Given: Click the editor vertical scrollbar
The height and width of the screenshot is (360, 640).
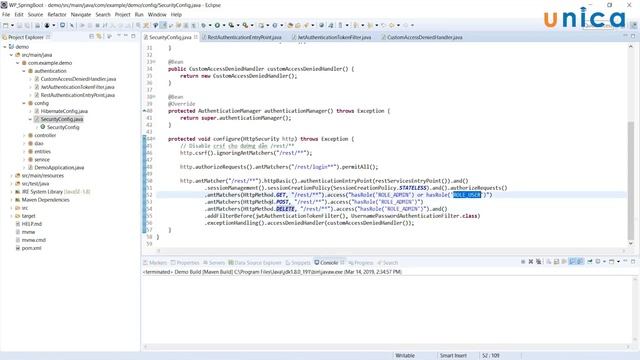Looking at the screenshot, I should click(x=631, y=180).
